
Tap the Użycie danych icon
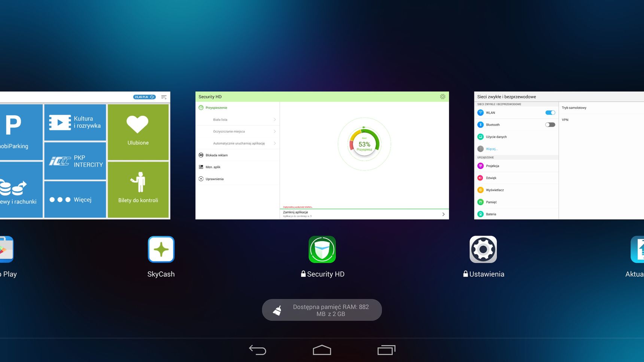[x=480, y=137]
